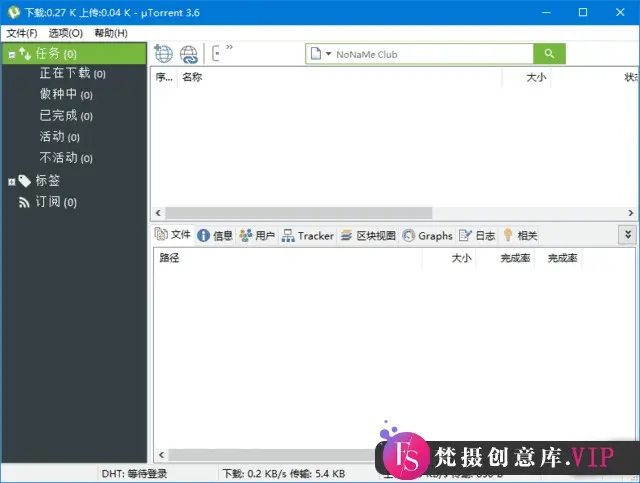Image resolution: width=640 pixels, height=483 pixels.
Task: Switch to the 区块视图 tab
Action: pos(368,236)
